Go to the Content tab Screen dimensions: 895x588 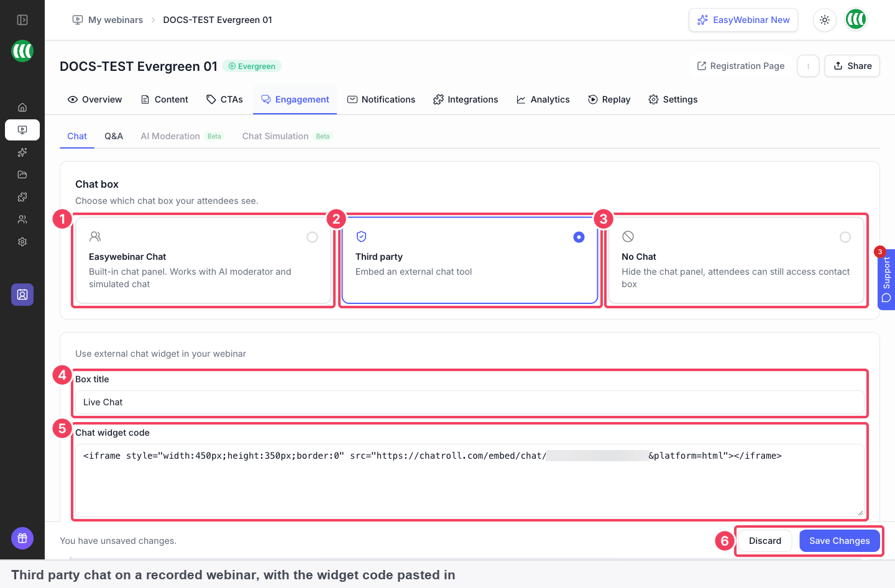[x=165, y=99]
